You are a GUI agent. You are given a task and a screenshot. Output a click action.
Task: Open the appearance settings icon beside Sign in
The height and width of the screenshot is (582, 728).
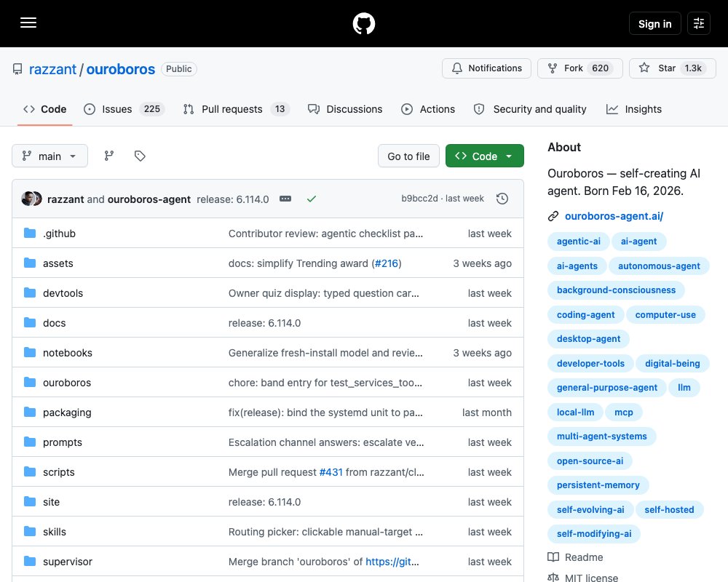tap(699, 23)
